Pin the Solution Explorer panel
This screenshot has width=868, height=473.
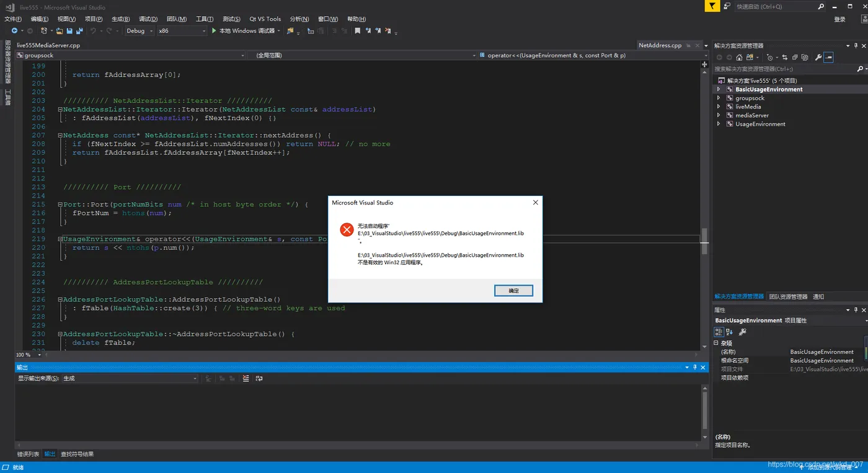(856, 46)
